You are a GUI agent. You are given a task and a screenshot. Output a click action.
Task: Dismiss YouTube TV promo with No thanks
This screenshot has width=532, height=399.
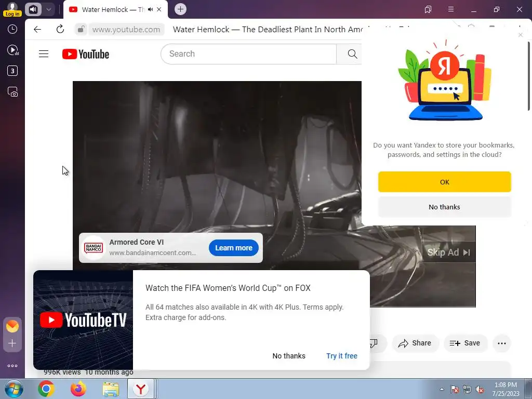[289, 356]
